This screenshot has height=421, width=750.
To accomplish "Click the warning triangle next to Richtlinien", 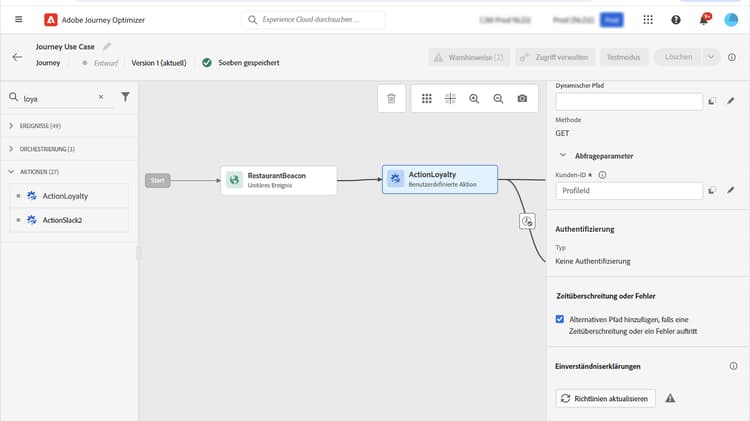I will 670,398.
